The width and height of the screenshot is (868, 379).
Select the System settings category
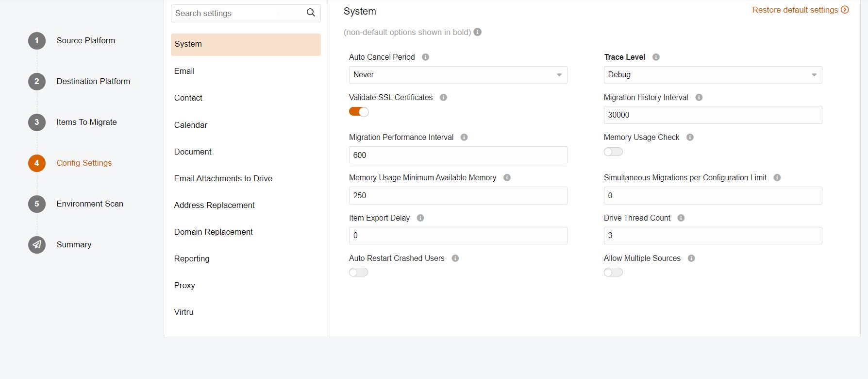[x=246, y=44]
